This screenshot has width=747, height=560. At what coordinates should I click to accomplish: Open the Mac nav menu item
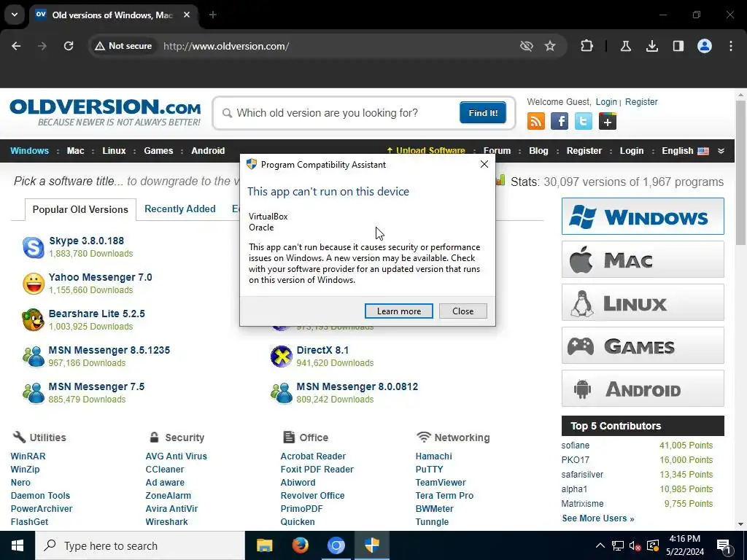tap(75, 151)
